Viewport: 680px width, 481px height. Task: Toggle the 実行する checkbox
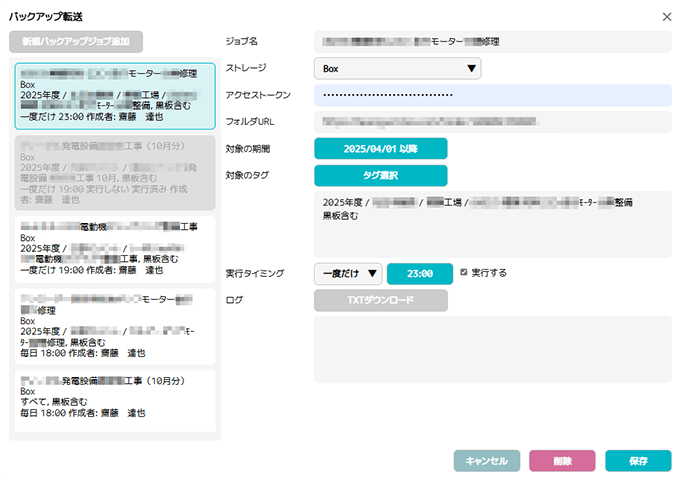click(x=464, y=272)
